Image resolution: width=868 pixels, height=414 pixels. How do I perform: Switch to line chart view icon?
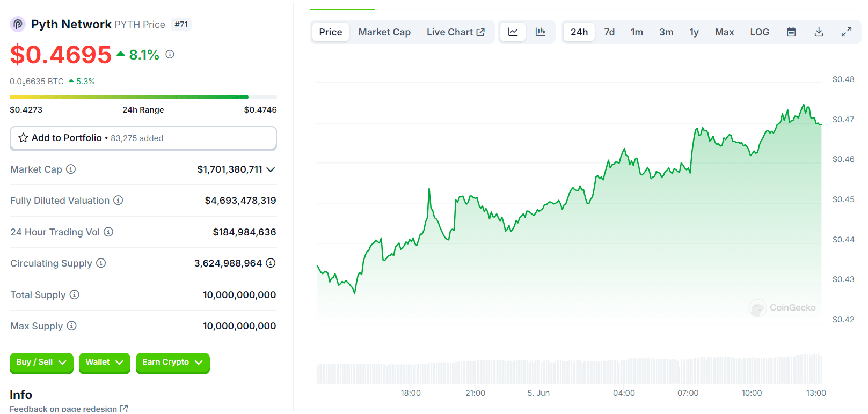[x=513, y=32]
